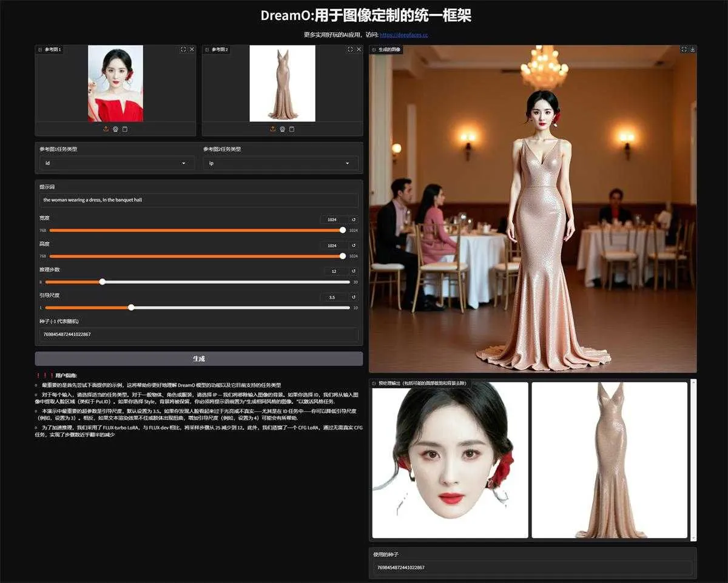Click upload icon under 参考图1
Viewport: 728px width, 583px height.
click(x=106, y=129)
